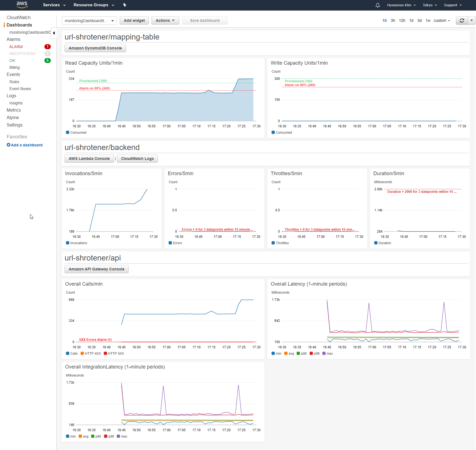Open the notifications bell
This screenshot has width=476, height=450.
pyautogui.click(x=378, y=5)
